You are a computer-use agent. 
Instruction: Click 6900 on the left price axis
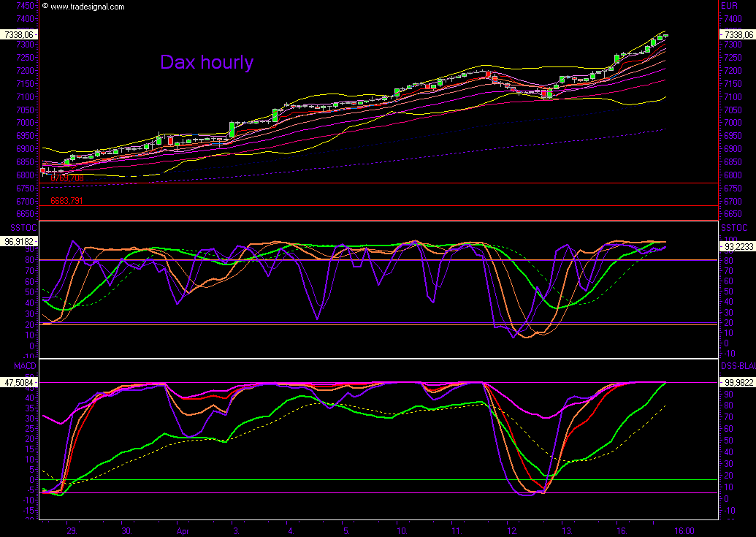pos(25,149)
